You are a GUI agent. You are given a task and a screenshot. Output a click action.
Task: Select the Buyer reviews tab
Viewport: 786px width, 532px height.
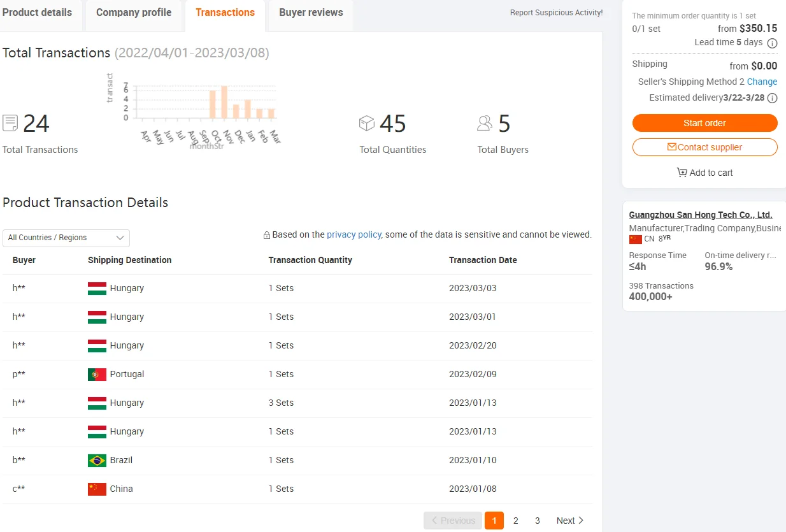311,13
